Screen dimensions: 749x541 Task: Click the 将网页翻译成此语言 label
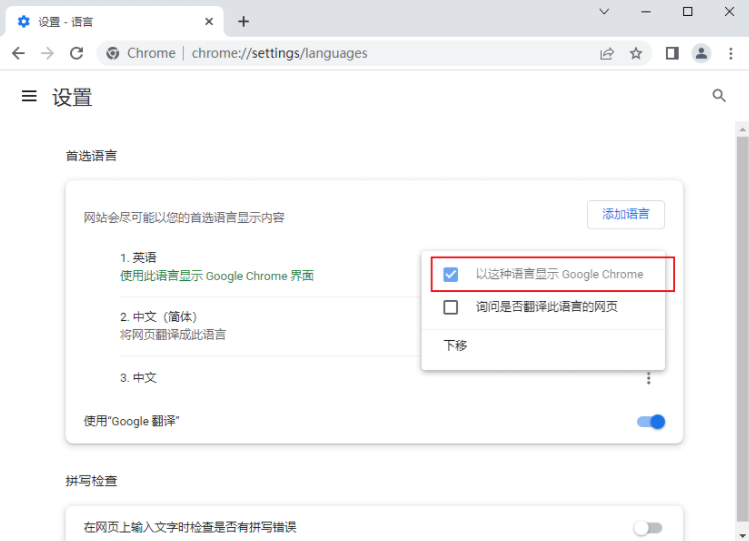pyautogui.click(x=173, y=335)
